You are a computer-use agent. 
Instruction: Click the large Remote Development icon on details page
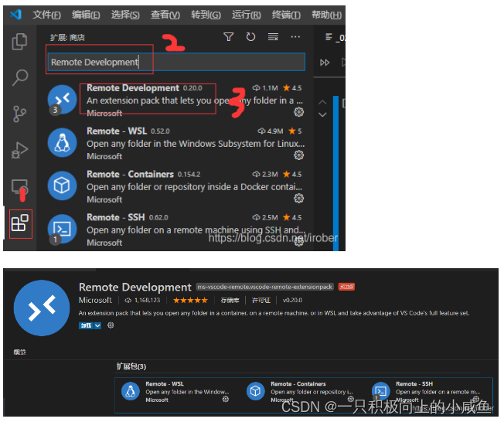(42, 308)
